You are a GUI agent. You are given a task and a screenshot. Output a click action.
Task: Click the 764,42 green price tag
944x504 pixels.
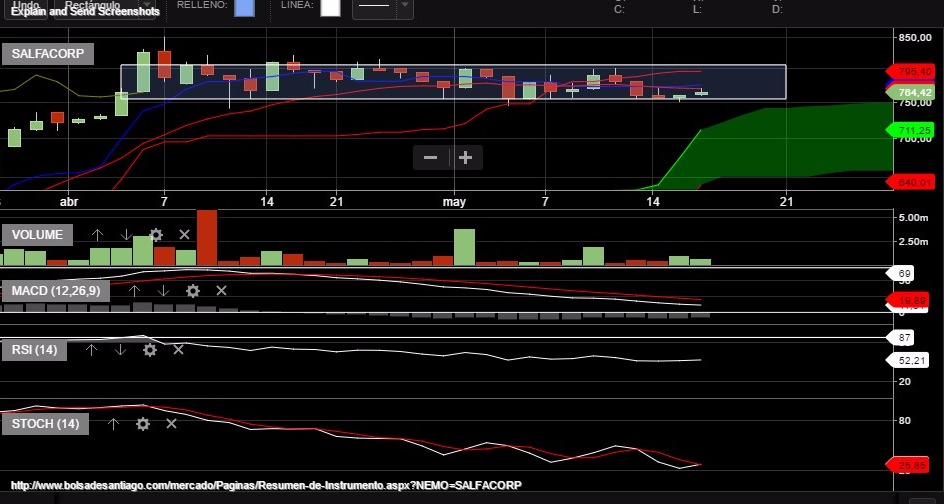pyautogui.click(x=911, y=93)
